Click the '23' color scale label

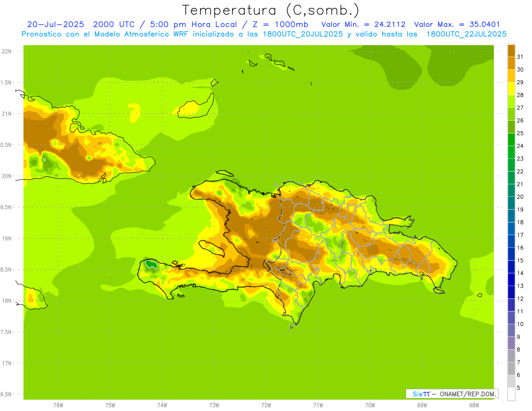tap(520, 159)
